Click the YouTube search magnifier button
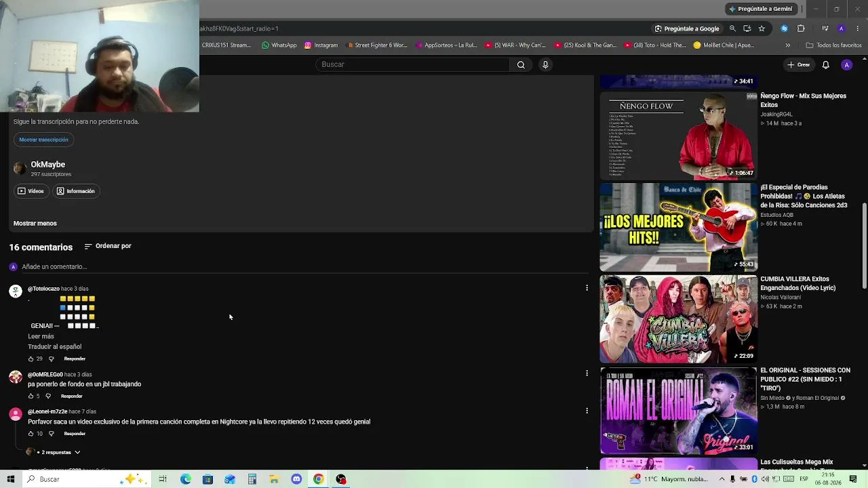This screenshot has width=868, height=488. click(x=521, y=64)
